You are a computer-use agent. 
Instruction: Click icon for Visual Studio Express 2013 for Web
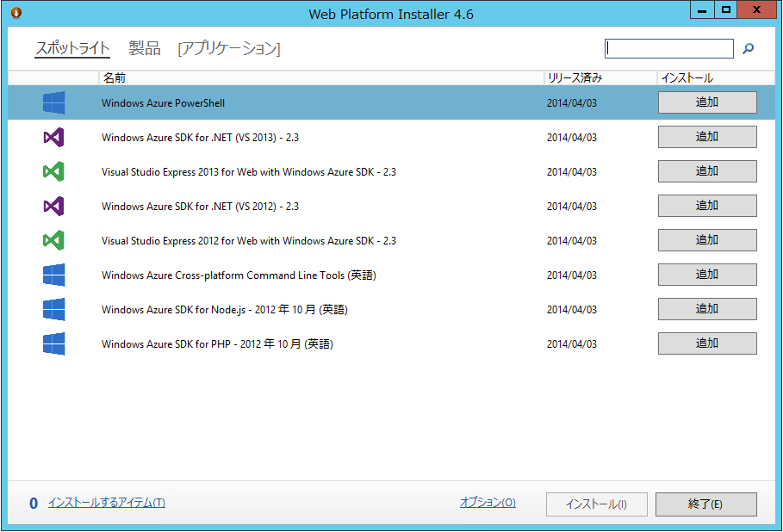click(54, 171)
